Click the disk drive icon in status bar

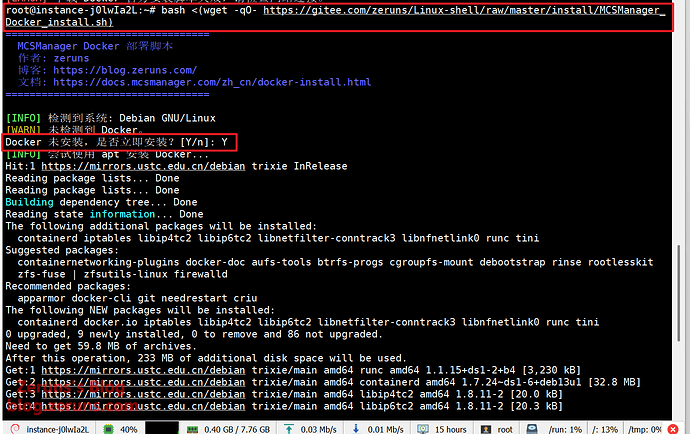[532, 429]
